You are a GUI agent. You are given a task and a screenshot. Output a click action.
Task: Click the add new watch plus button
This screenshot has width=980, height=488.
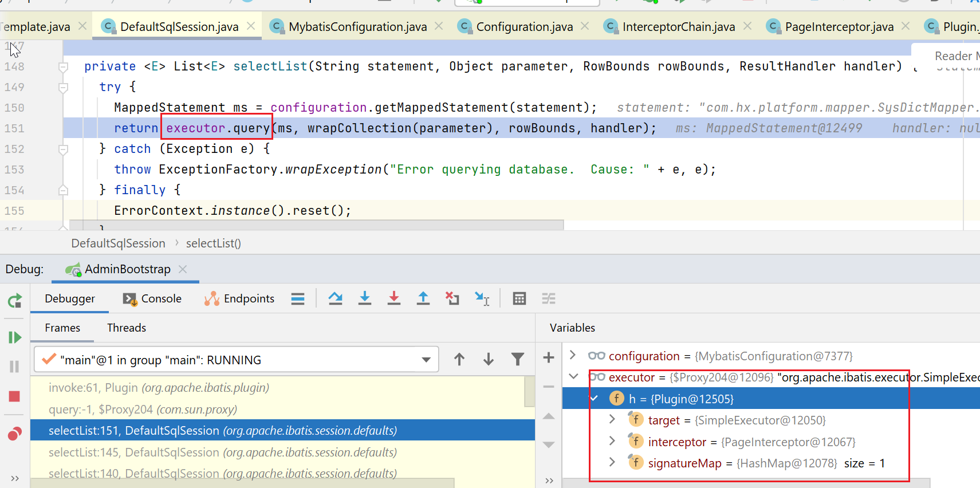(x=549, y=358)
